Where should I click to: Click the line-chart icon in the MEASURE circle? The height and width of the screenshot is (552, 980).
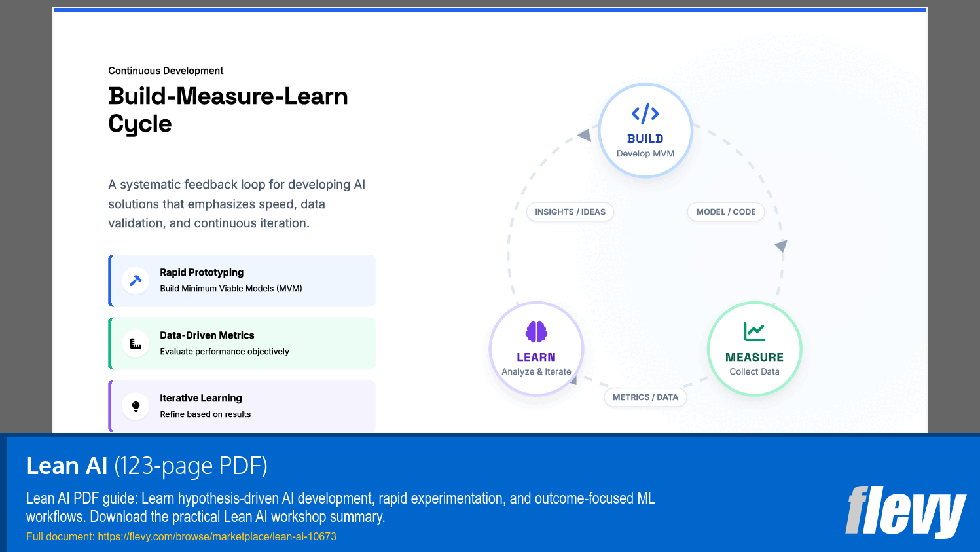(754, 332)
